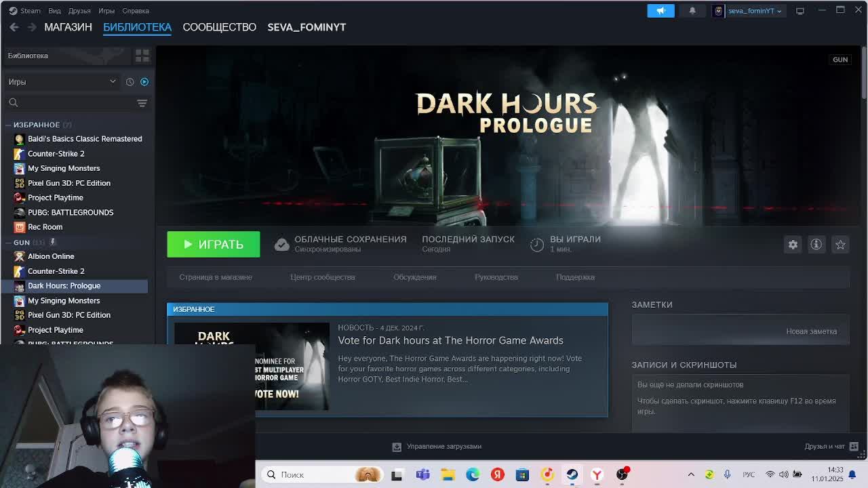The image size is (868, 488).
Task: Toggle ready-to-play filter icon
Action: pyautogui.click(x=144, y=82)
